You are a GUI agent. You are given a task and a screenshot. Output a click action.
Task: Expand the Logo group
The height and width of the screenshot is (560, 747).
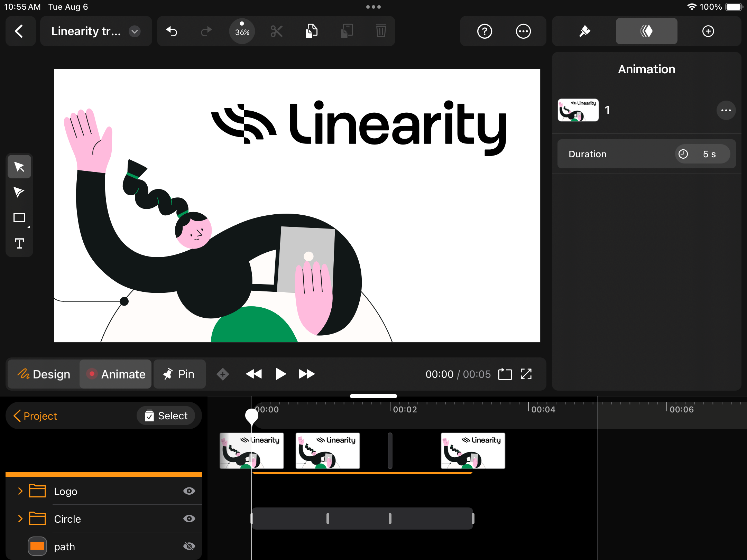pos(20,491)
